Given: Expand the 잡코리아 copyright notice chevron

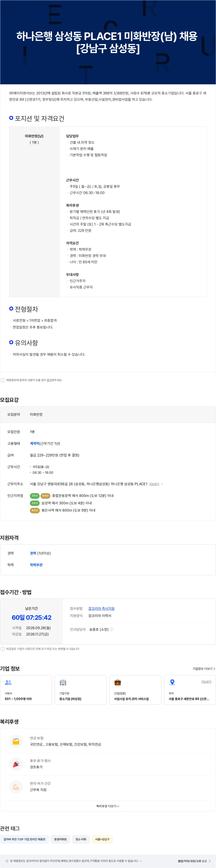Looking at the screenshot, I should point(141,861).
